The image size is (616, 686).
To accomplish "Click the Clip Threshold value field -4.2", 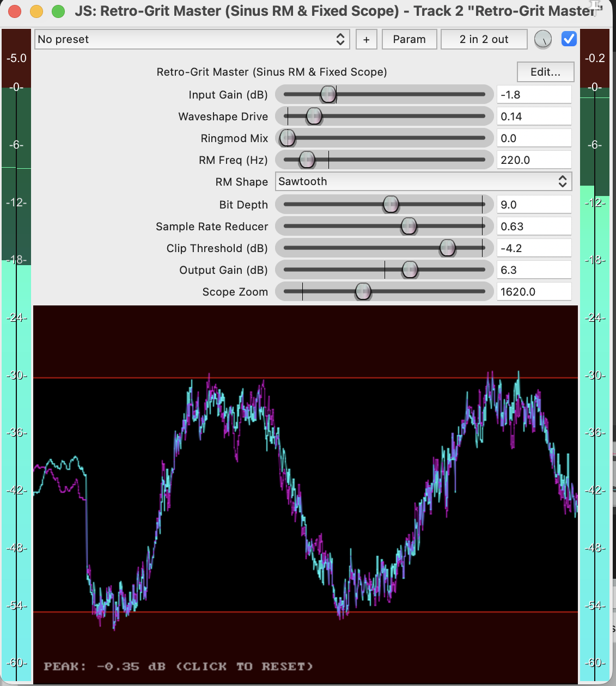I will click(x=534, y=248).
